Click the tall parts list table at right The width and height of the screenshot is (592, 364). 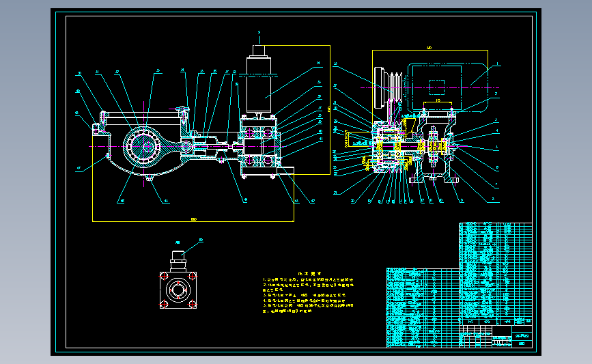point(495,273)
